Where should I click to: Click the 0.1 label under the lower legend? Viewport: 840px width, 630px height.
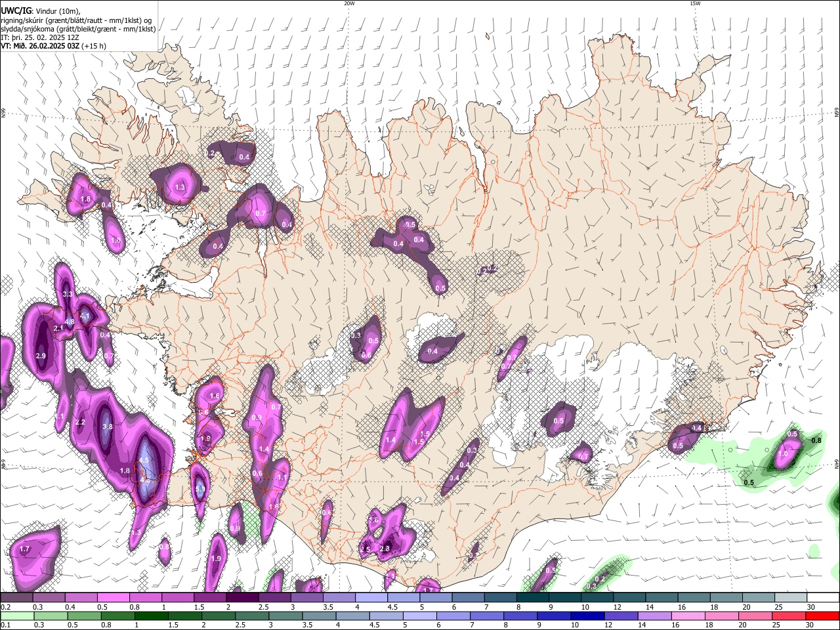click(x=5, y=625)
